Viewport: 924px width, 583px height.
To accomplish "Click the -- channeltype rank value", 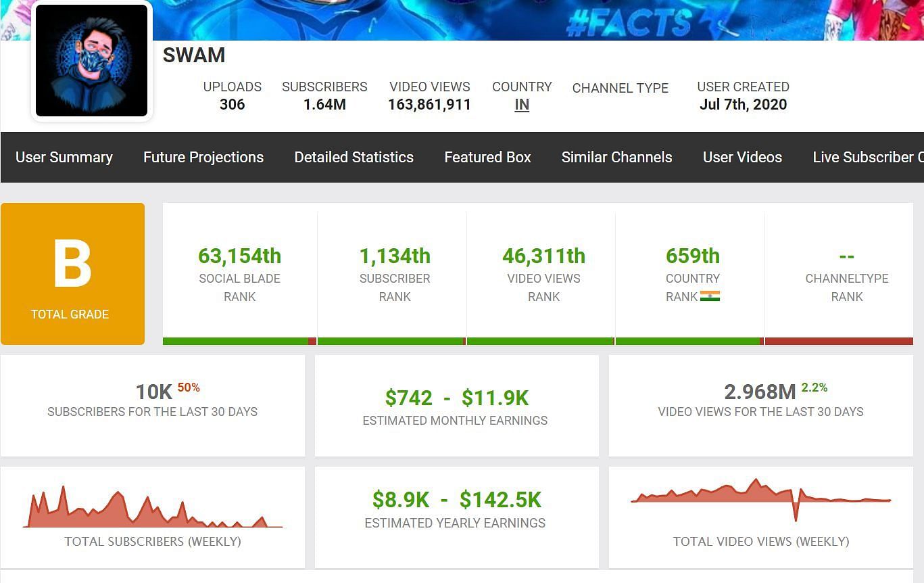I will pyautogui.click(x=847, y=256).
